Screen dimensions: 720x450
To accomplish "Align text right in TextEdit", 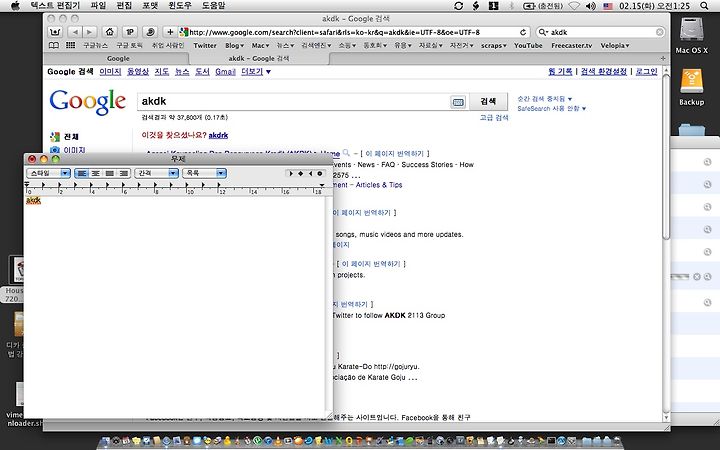I will (124, 173).
